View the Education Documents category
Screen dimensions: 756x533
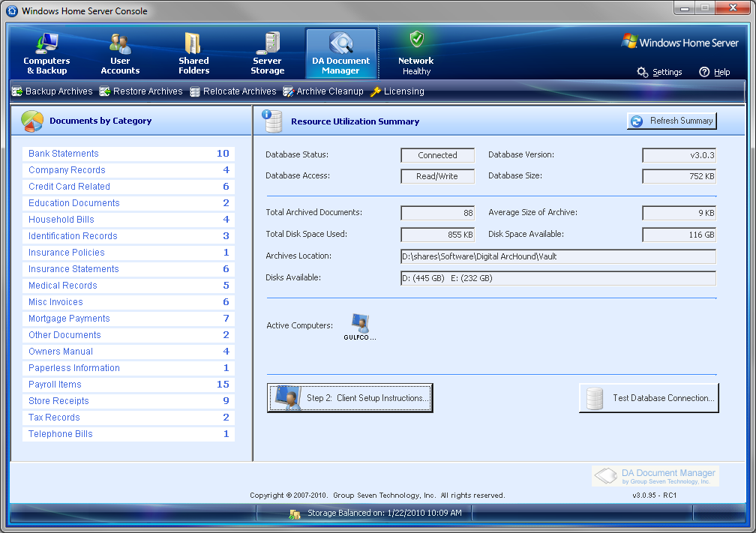[x=129, y=203]
